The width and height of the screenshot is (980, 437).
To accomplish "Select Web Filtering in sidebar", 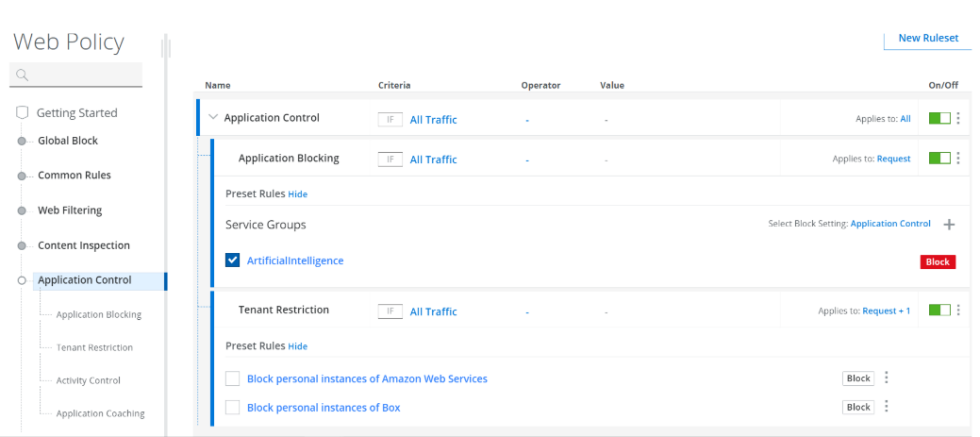I will click(x=70, y=210).
